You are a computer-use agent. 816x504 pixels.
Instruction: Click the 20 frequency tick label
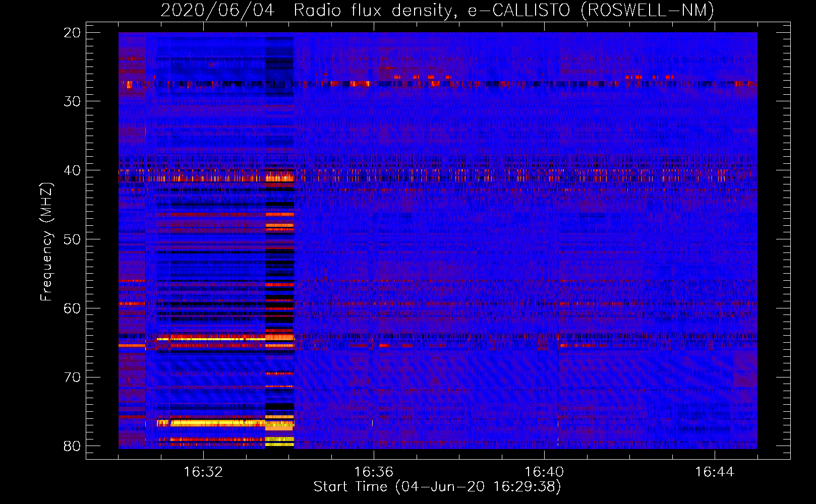click(x=73, y=33)
